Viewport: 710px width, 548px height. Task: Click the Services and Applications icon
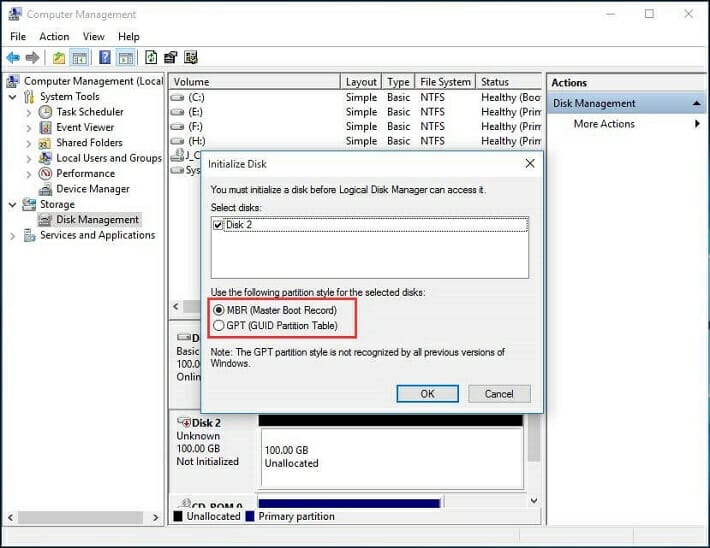29,236
